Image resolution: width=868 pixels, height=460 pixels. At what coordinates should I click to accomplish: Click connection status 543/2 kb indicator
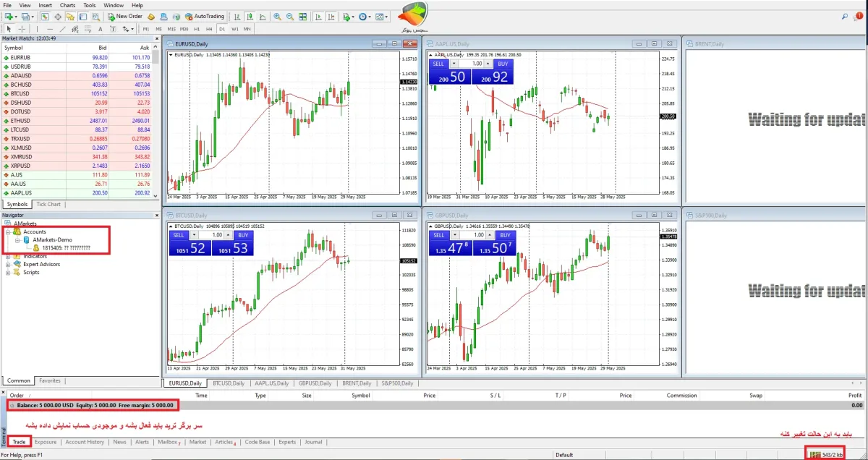826,455
